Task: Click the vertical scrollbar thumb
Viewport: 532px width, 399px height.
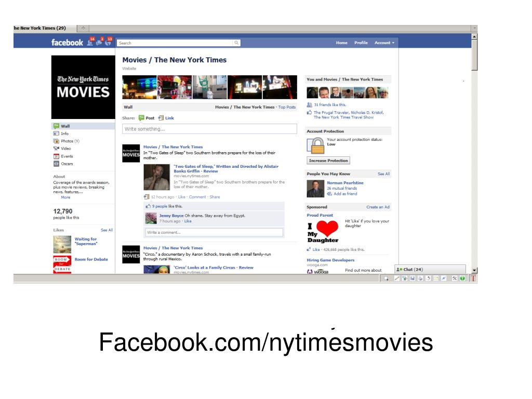Action: [475, 55]
